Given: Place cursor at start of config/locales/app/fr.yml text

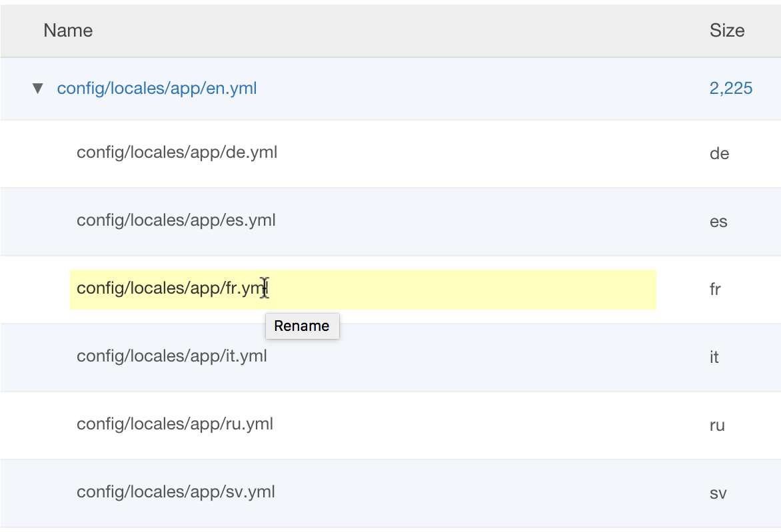Looking at the screenshot, I should click(x=77, y=288).
